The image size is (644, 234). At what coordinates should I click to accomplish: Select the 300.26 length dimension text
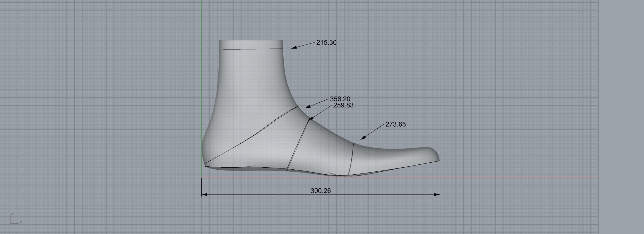point(321,191)
